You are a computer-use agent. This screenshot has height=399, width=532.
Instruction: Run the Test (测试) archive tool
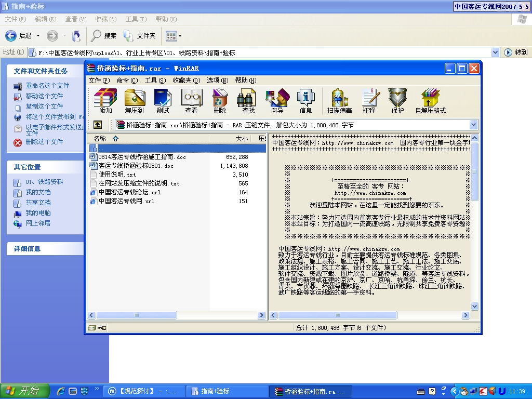tap(163, 101)
